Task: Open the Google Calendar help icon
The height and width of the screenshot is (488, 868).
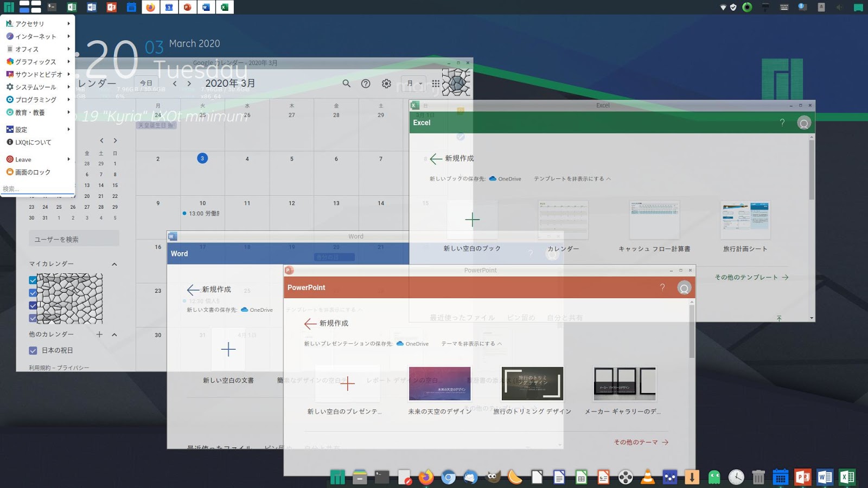Action: (x=366, y=84)
